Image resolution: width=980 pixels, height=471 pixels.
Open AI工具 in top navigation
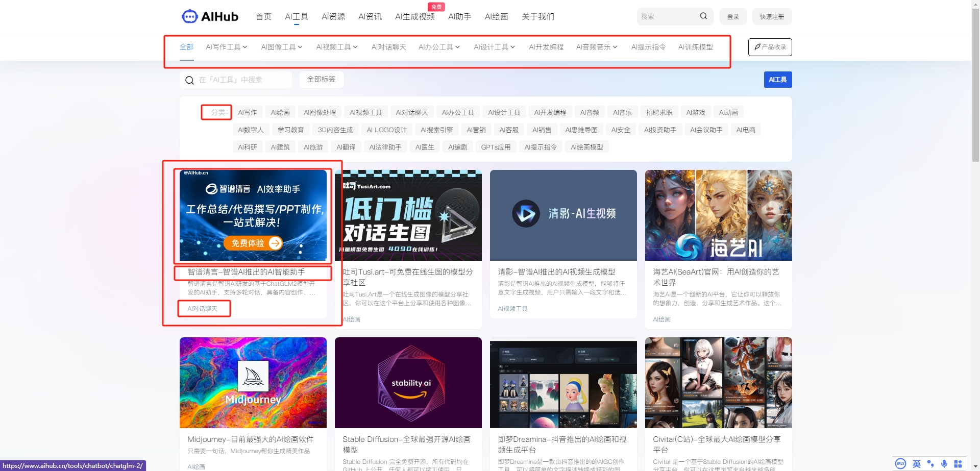pos(297,16)
